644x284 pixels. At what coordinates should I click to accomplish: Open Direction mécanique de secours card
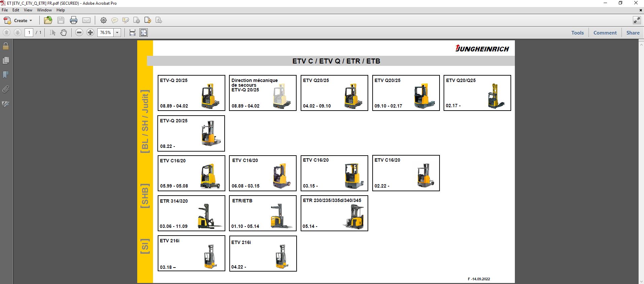click(x=263, y=93)
